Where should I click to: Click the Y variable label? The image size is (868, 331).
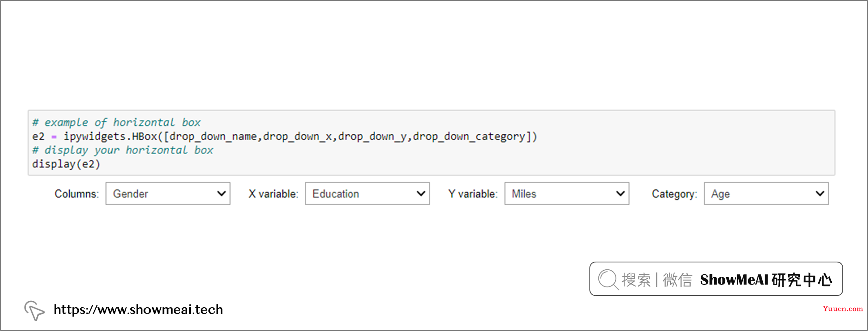(473, 194)
